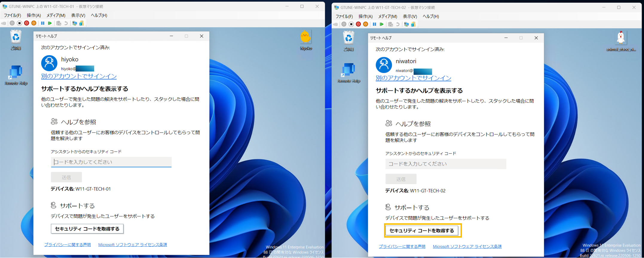Close the Remote Help window on TECH-02
Viewport: 644px width, 258px height.
(x=536, y=38)
